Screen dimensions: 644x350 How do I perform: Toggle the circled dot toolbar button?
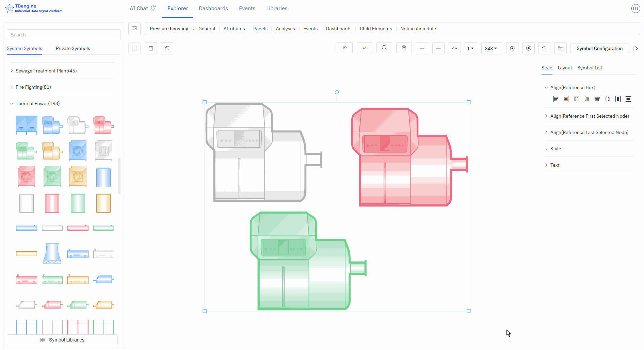[x=512, y=48]
